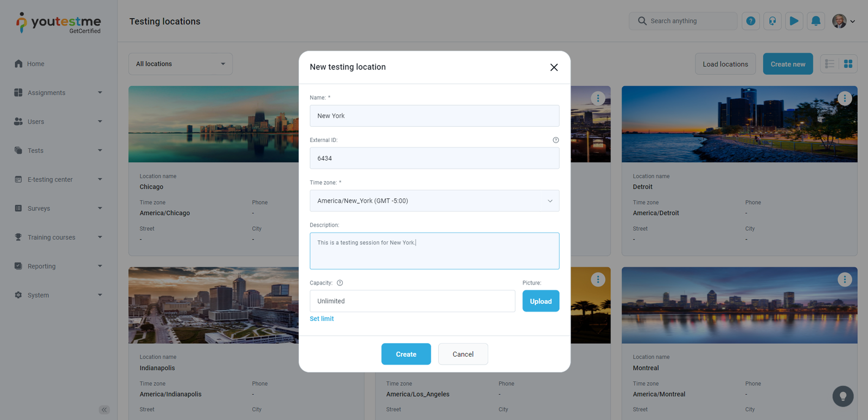Click the Create button in dialog
Image resolution: width=868 pixels, height=420 pixels.
click(x=406, y=354)
